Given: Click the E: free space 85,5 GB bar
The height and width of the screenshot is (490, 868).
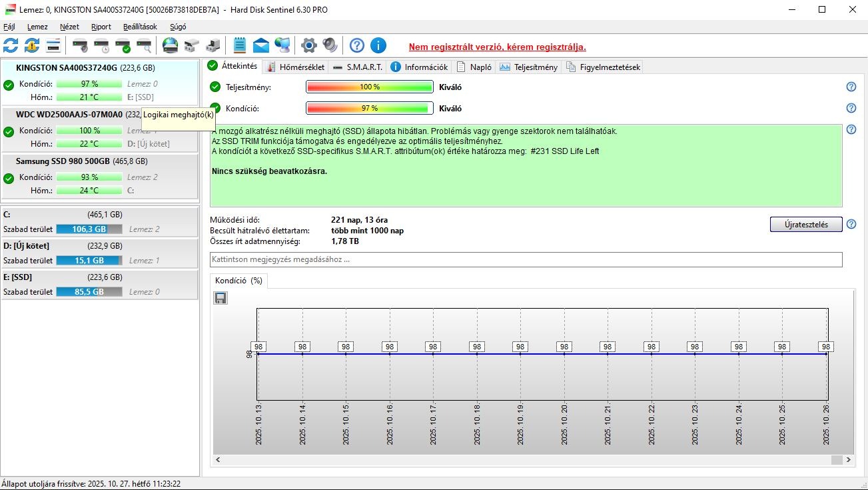Looking at the screenshot, I should coord(89,291).
